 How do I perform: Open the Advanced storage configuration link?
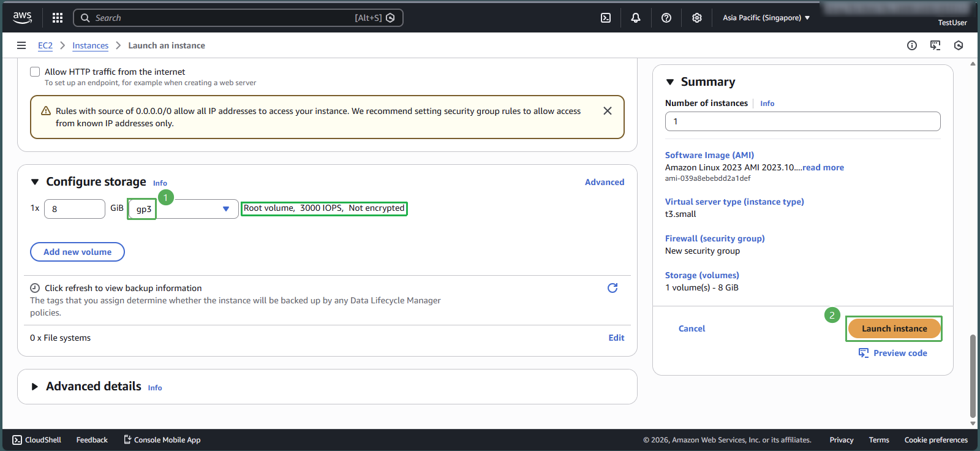click(x=605, y=182)
